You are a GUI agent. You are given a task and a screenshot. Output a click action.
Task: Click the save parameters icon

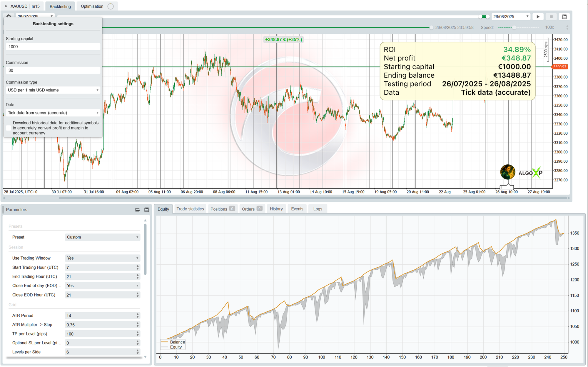[147, 210]
